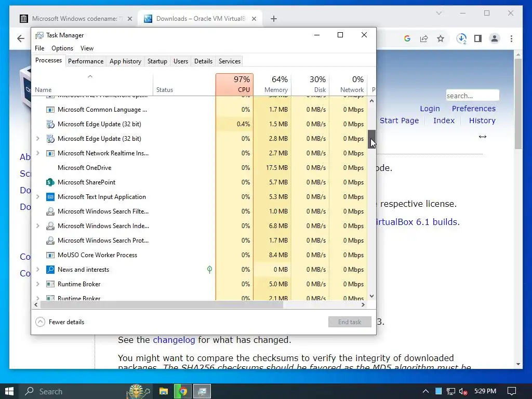Expand the Microsoft Edge Update (2.8 MB) row

tap(37, 138)
